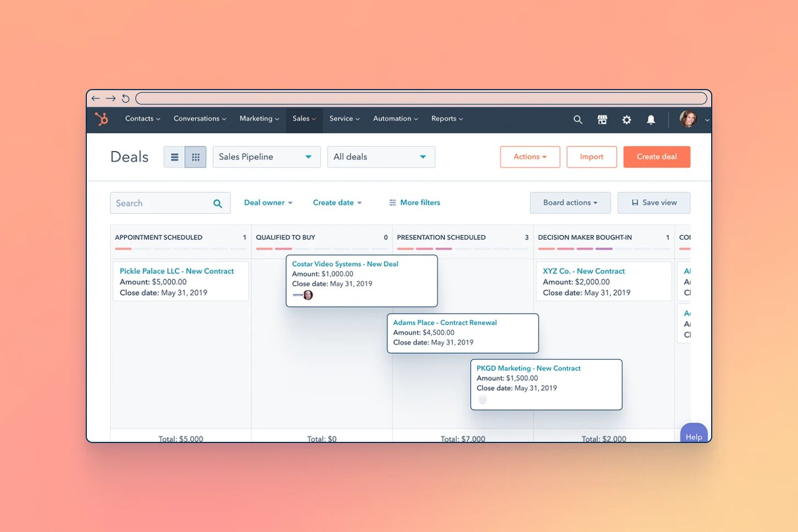Click the Presentation Scheduled stage progress bar

(x=463, y=249)
